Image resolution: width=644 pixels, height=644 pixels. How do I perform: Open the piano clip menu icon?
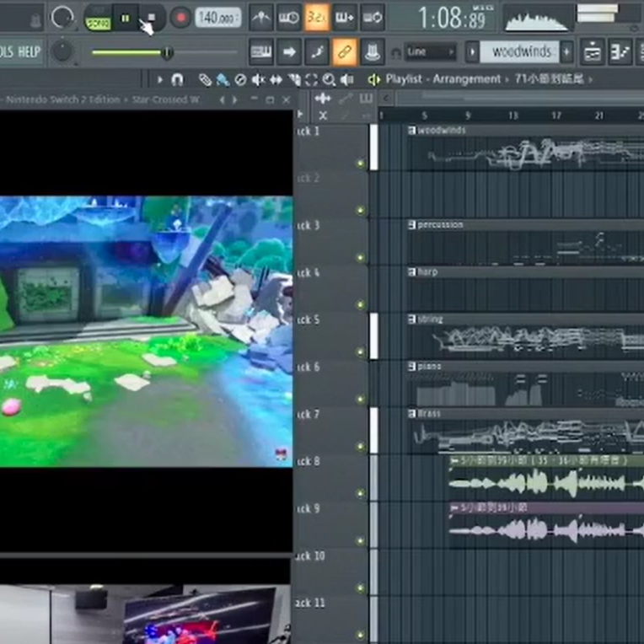(x=411, y=366)
